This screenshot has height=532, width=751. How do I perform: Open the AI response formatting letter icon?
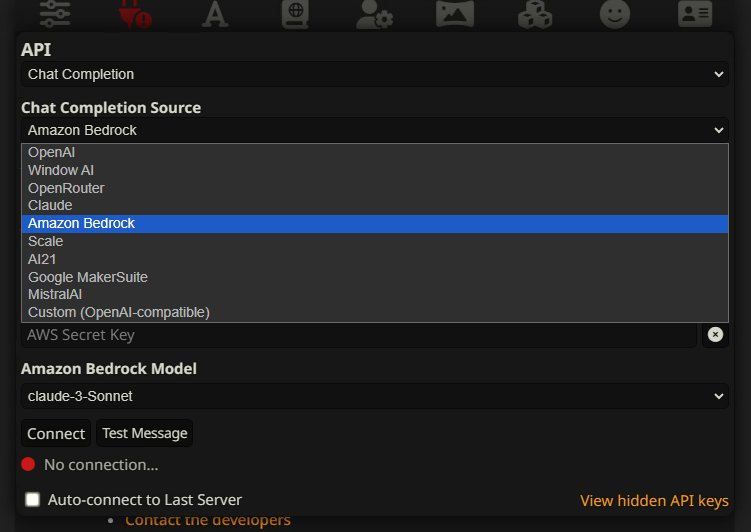tap(215, 13)
